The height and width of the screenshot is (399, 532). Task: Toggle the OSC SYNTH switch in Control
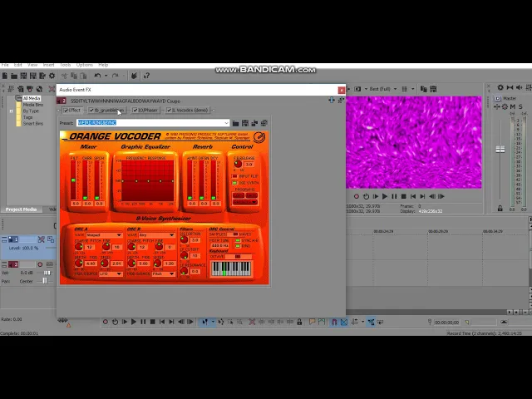pyautogui.click(x=234, y=183)
